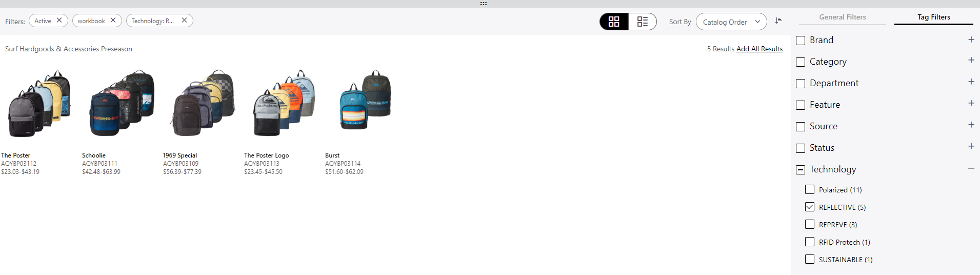The height and width of the screenshot is (275, 980).
Task: Remove the Technology filter chip
Action: [x=184, y=21]
